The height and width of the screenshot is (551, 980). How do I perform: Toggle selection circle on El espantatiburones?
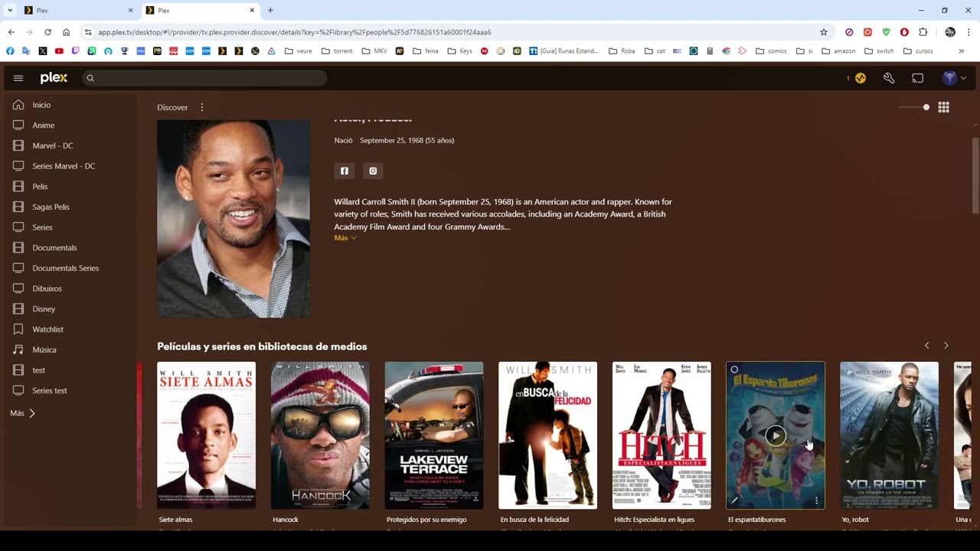pos(734,370)
